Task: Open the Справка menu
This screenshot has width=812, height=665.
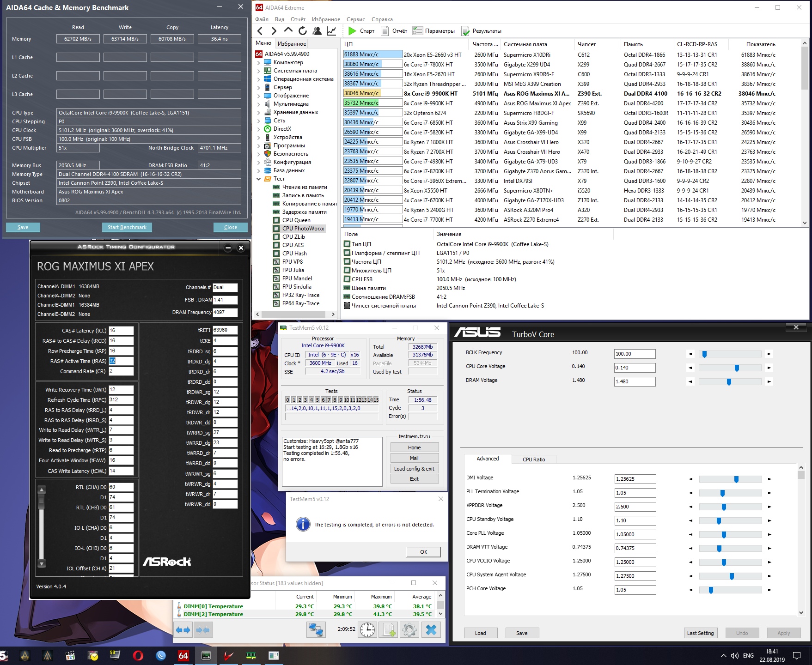Action: 382,19
